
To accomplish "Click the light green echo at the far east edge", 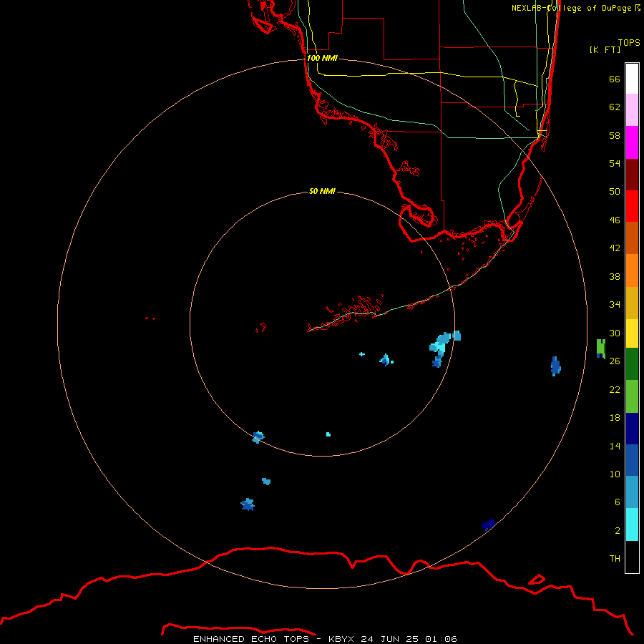I will click(601, 348).
